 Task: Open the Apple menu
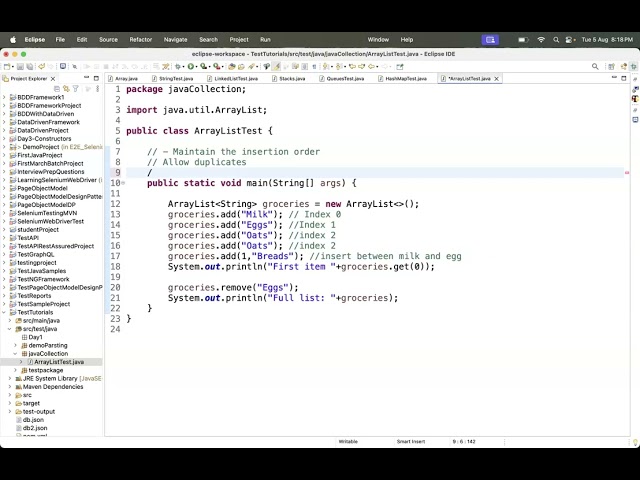point(13,40)
